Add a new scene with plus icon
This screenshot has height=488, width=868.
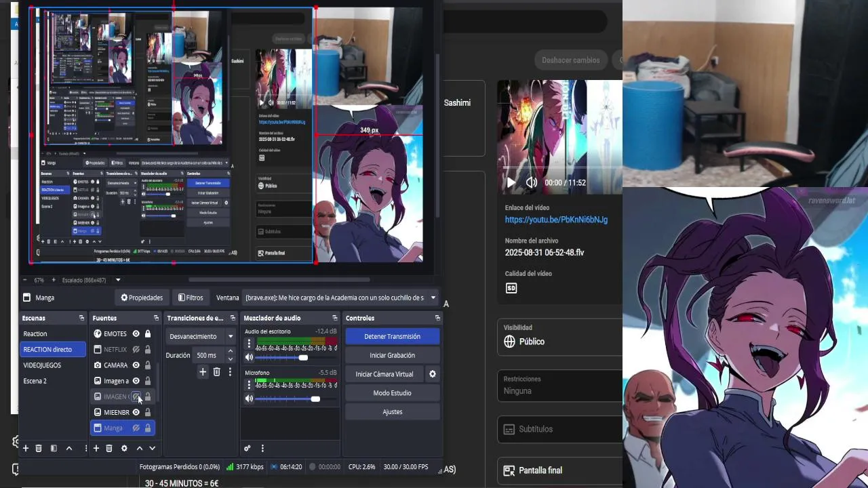click(26, 448)
